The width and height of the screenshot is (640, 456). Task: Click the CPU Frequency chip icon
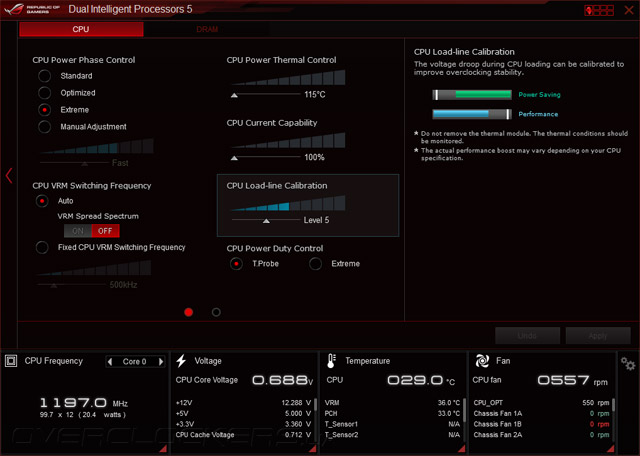tap(11, 361)
